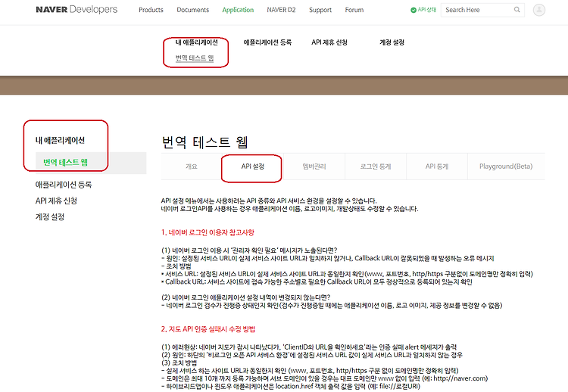568x392 pixels.
Task: Switch to the 멤버관리 tab
Action: 314,166
